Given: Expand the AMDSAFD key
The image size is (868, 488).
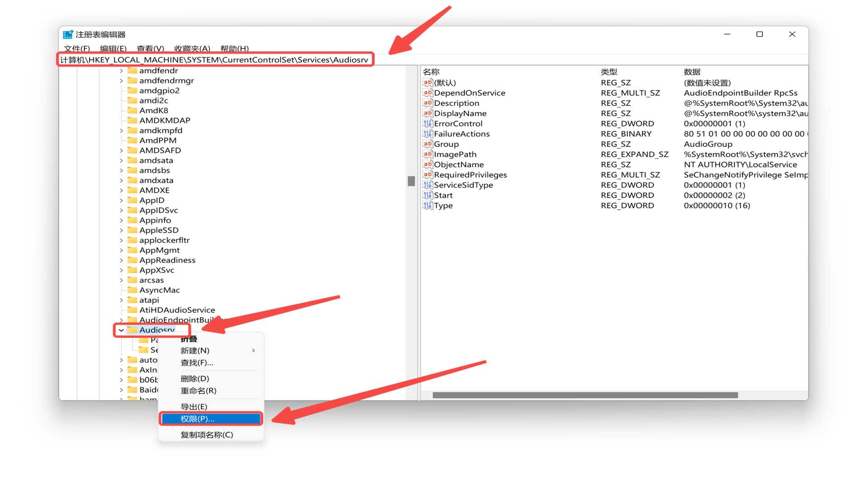Looking at the screenshot, I should tap(121, 150).
